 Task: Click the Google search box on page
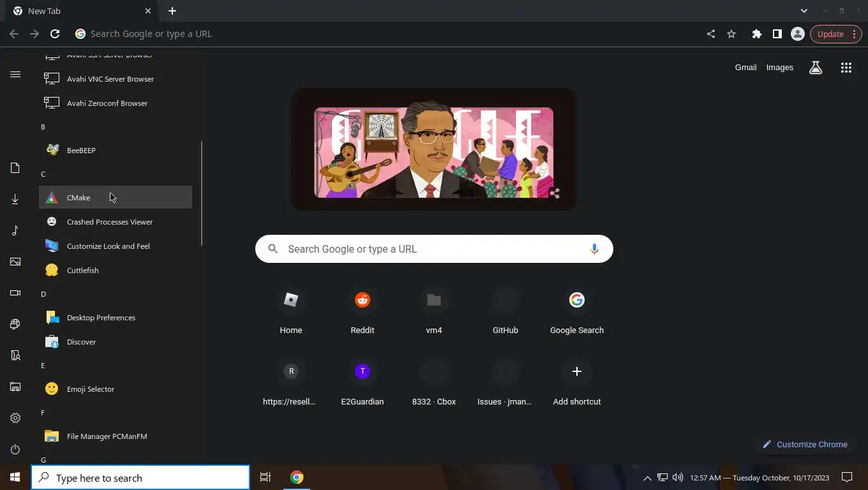(x=434, y=249)
